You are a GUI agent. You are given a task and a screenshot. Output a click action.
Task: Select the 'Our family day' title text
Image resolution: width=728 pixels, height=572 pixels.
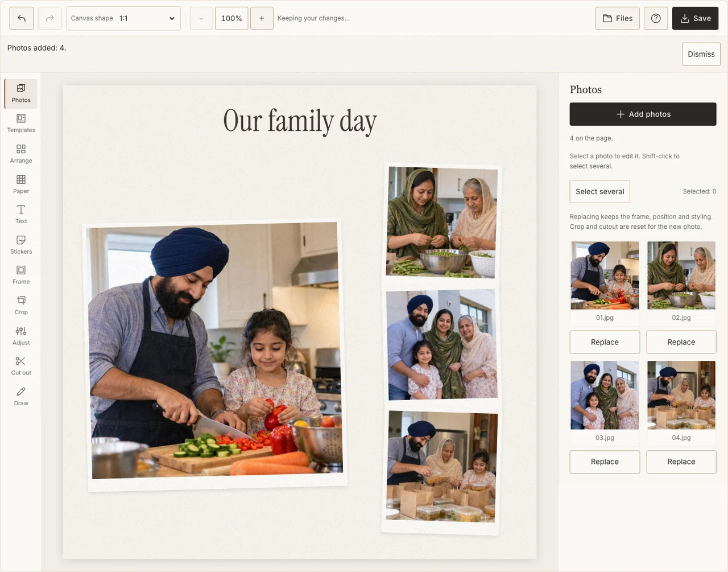pyautogui.click(x=300, y=121)
